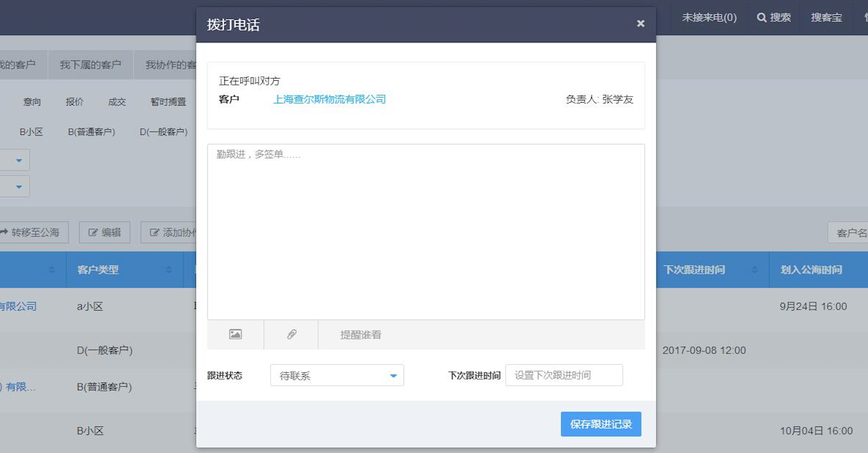Switch to the 我下属的客户 tab
868x453 pixels.
[90, 65]
